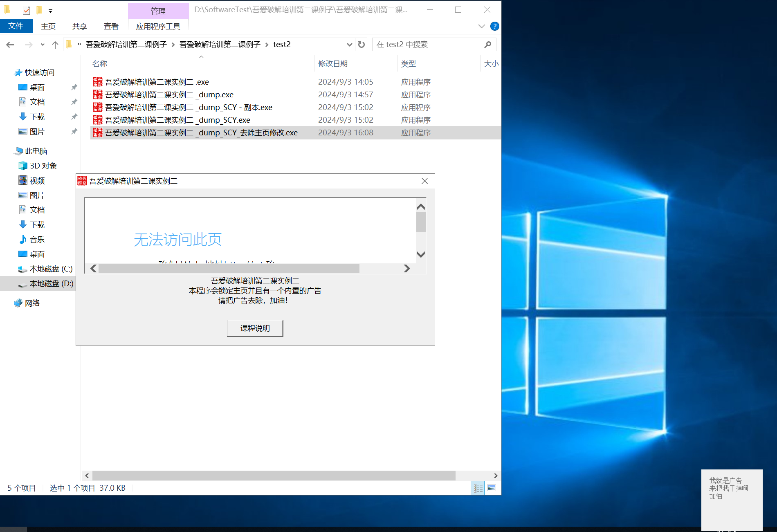This screenshot has height=532, width=777.
Task: Switch to the 查看 ribbon tab
Action: click(x=111, y=26)
